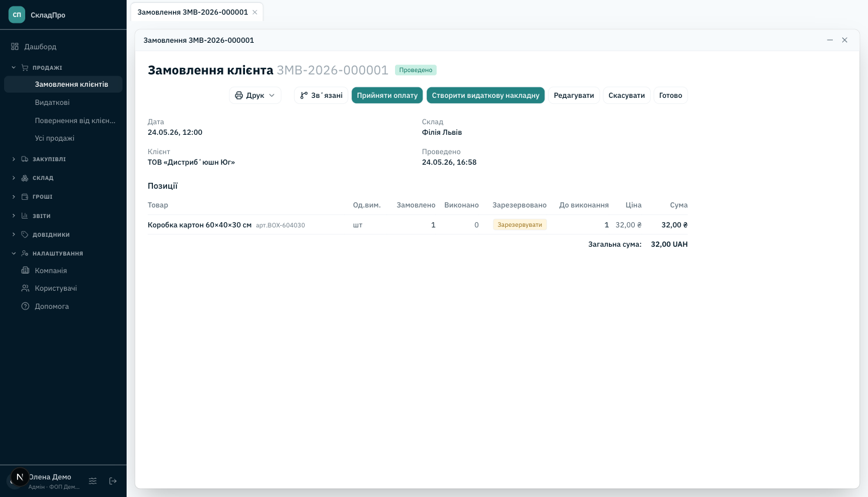Click the branch icon on Зв'язані
Viewport: 868px width, 497px height.
tap(304, 96)
